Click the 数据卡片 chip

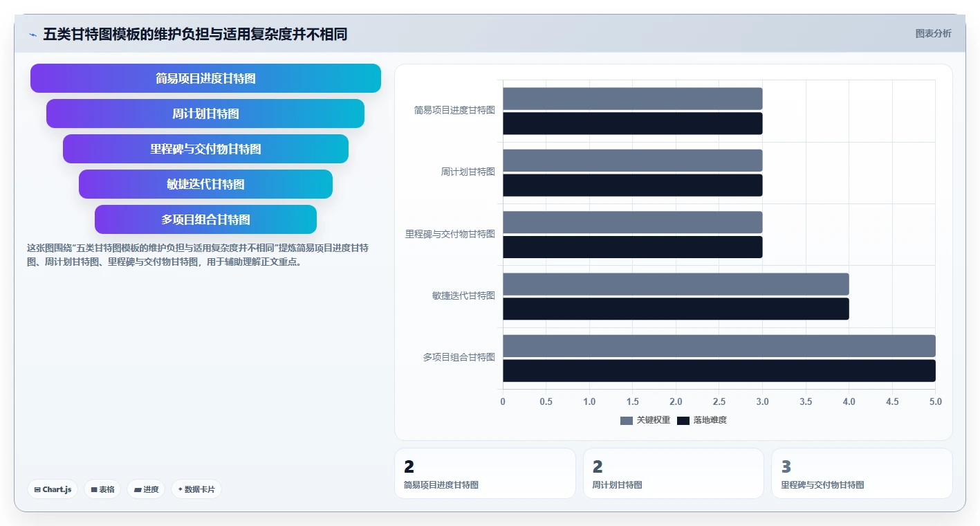[x=196, y=489]
